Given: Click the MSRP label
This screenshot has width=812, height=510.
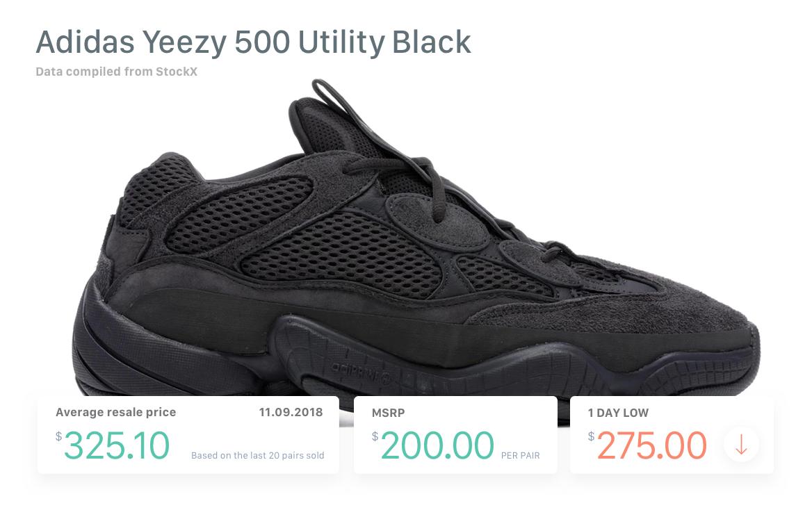Looking at the screenshot, I should 389,413.
